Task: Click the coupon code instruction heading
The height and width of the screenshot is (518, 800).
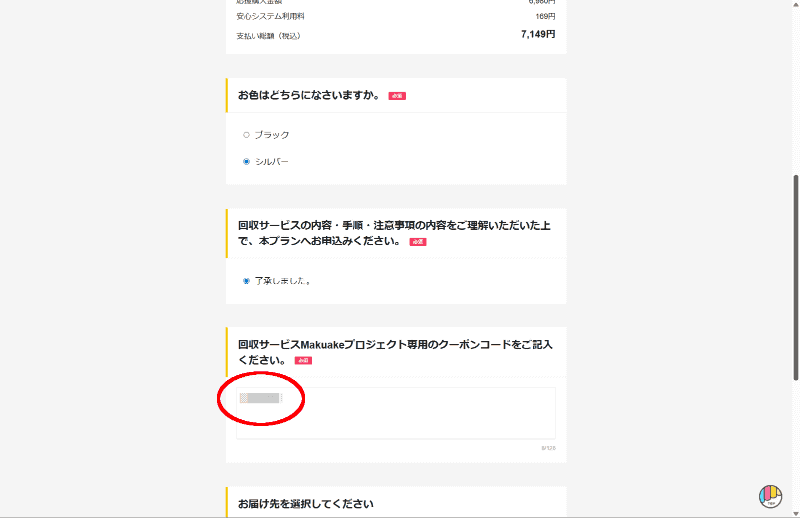Action: 395,352
